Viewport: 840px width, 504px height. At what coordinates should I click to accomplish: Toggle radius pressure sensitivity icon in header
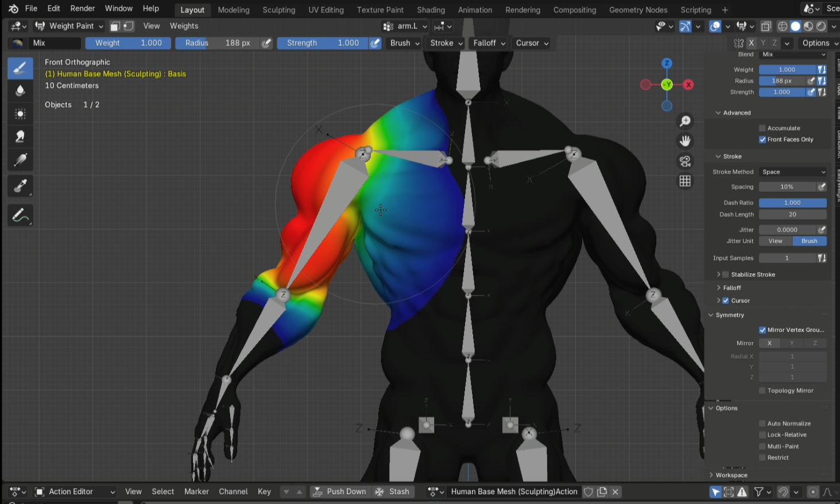tap(266, 43)
